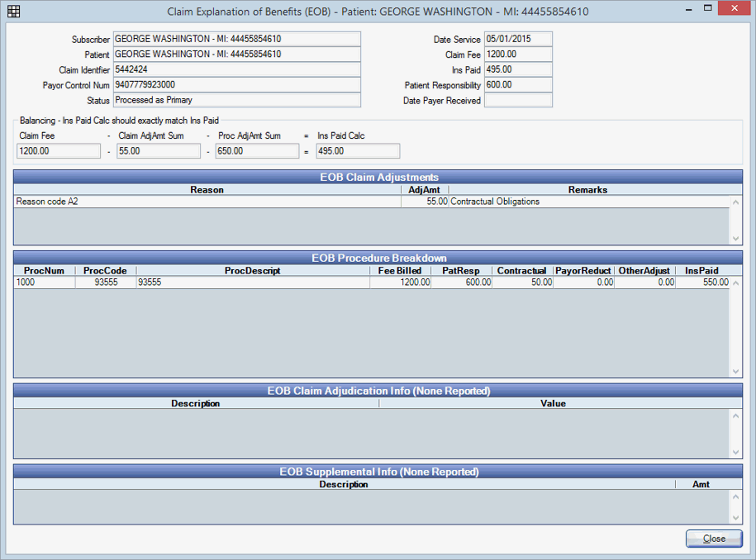The image size is (756, 560).
Task: Select the Reason code A2 adjustment row
Action: click(207, 201)
